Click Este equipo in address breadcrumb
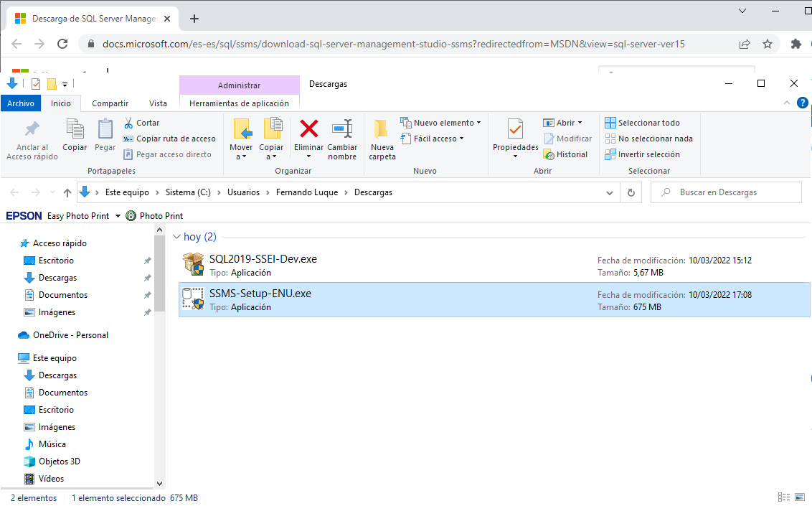The width and height of the screenshot is (812, 506). tap(127, 192)
